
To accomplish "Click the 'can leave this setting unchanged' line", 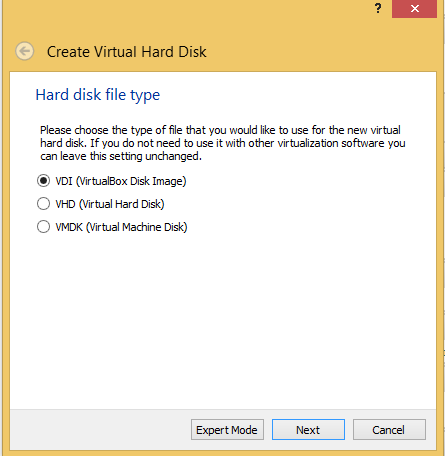I will [x=121, y=156].
